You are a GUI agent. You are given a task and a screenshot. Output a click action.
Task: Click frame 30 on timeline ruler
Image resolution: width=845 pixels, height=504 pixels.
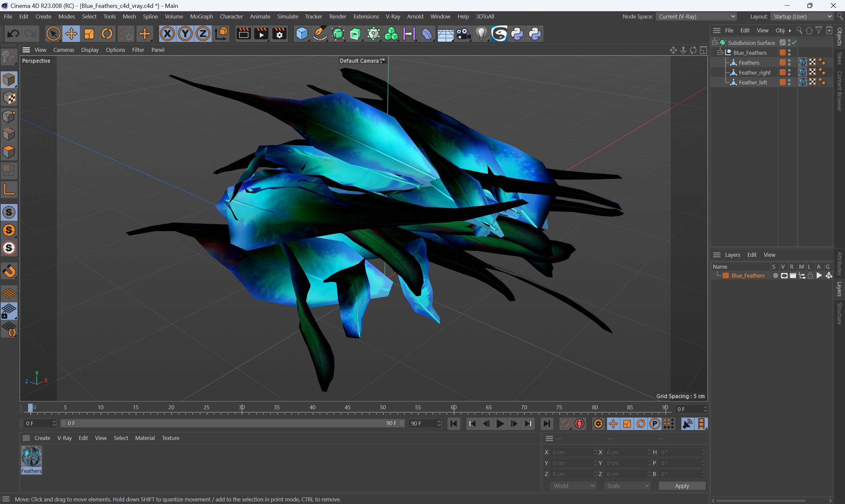[242, 408]
